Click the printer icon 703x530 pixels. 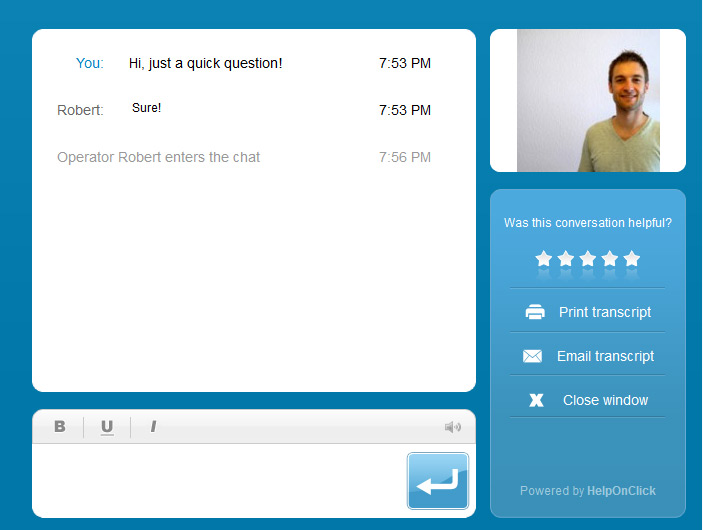(535, 312)
